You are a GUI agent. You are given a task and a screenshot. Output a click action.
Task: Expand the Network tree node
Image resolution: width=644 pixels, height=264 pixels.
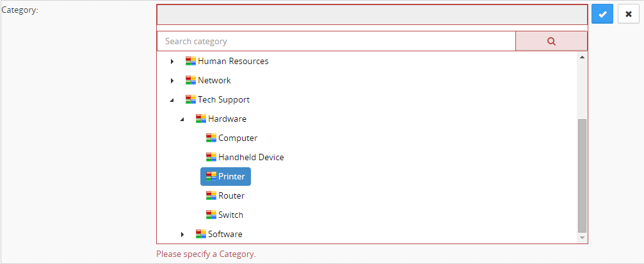pyautogui.click(x=172, y=81)
